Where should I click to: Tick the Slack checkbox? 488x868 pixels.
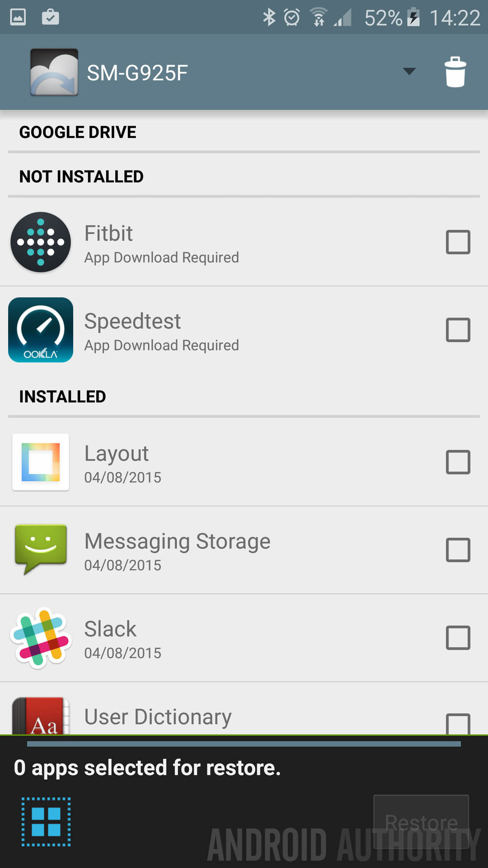click(458, 637)
